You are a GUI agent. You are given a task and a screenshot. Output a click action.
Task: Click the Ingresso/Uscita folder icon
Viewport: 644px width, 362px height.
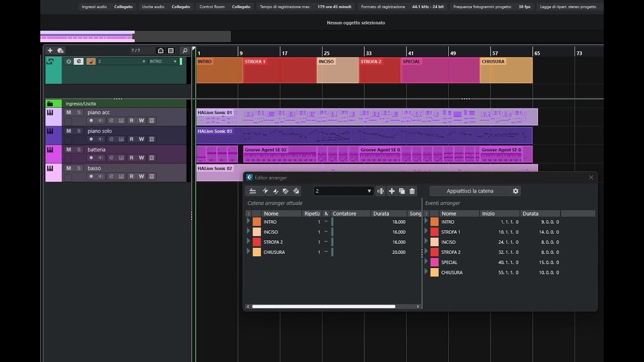click(50, 104)
